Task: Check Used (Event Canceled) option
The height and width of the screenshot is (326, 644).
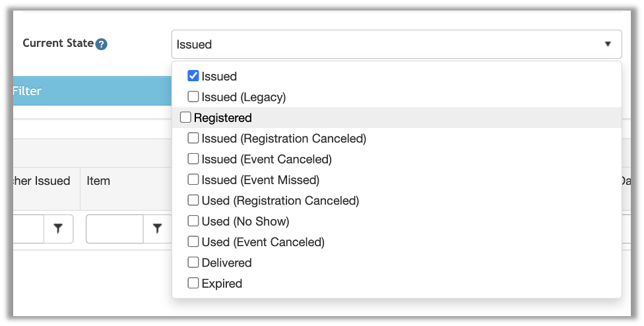Action: pos(193,242)
